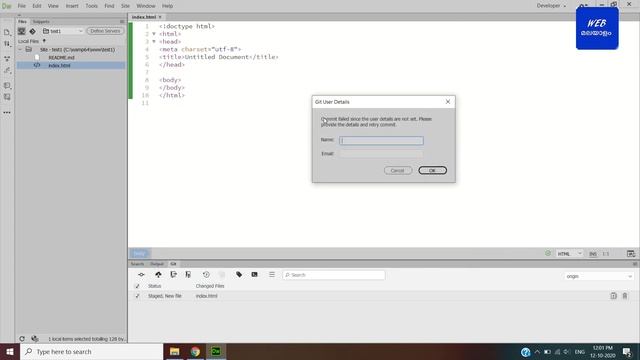Select the index.html file in Files panel
Image resolution: width=640 pixels, height=360 pixels.
click(59, 65)
